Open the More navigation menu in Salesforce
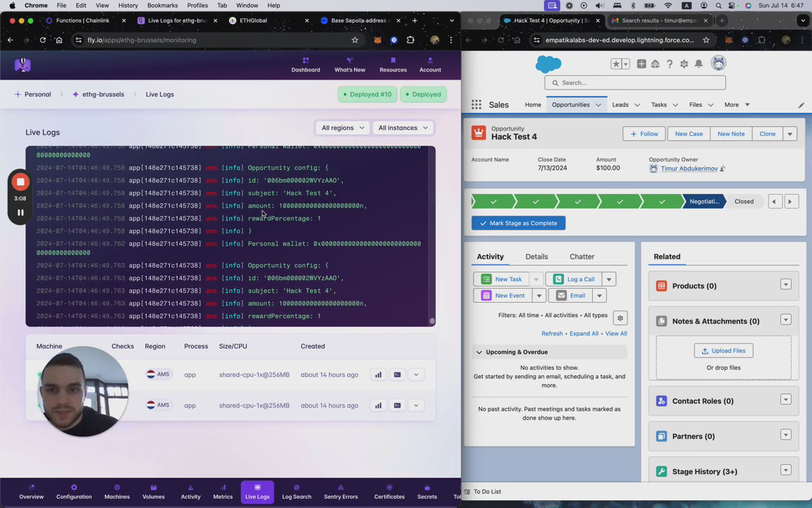The image size is (812, 508). 737,104
